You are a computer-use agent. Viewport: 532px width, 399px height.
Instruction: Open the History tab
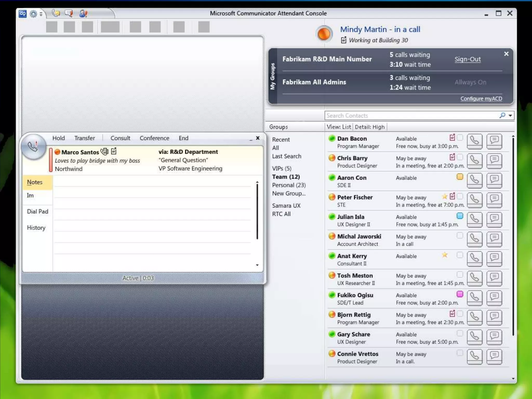(x=36, y=228)
